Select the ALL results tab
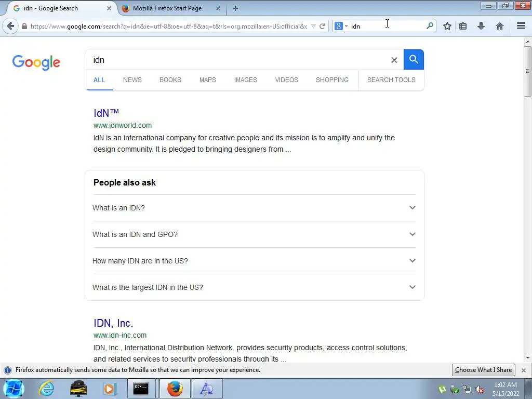The width and height of the screenshot is (532, 399). (99, 79)
